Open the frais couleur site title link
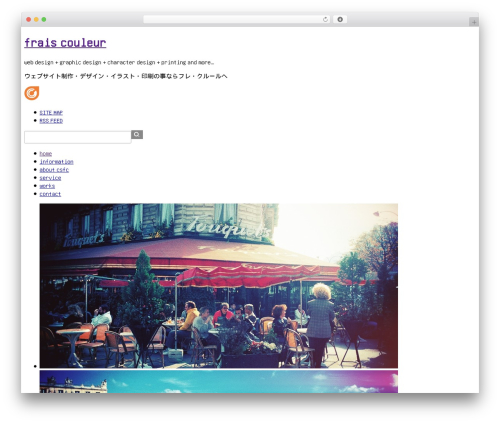The image size is (500, 423). click(x=65, y=43)
